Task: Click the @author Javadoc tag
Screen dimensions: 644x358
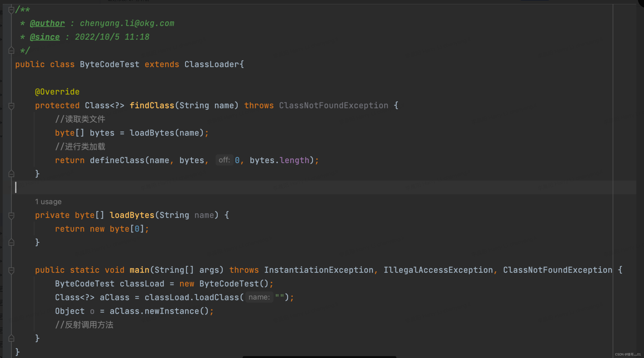Action: pyautogui.click(x=47, y=23)
